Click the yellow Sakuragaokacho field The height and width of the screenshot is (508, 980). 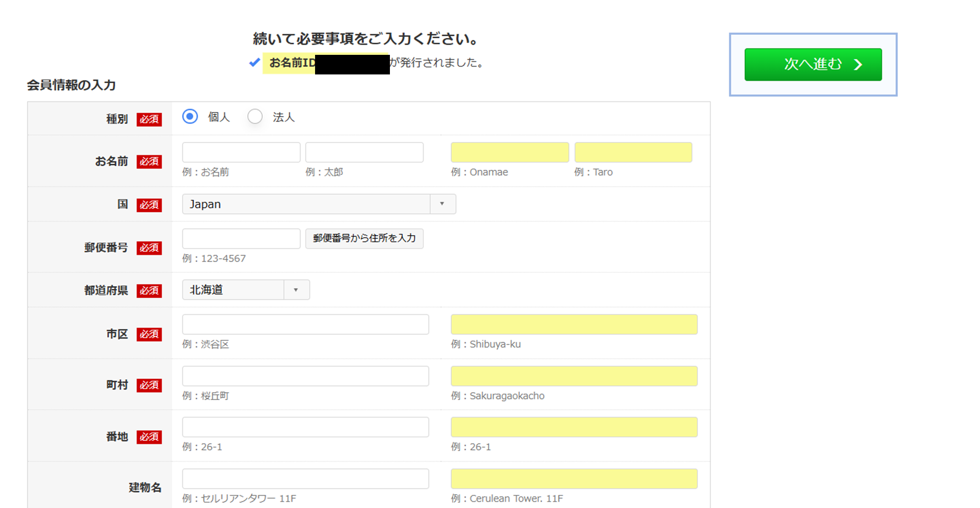click(x=574, y=376)
